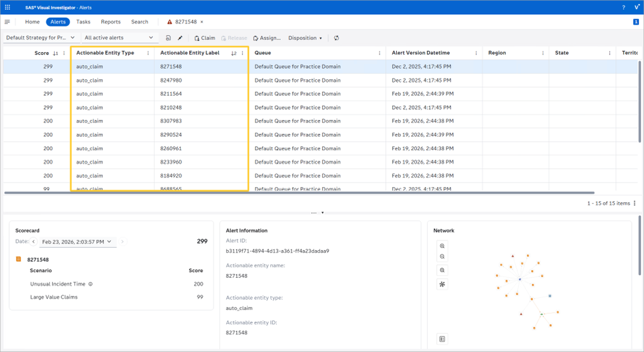Select alert row 8290524

[320, 135]
